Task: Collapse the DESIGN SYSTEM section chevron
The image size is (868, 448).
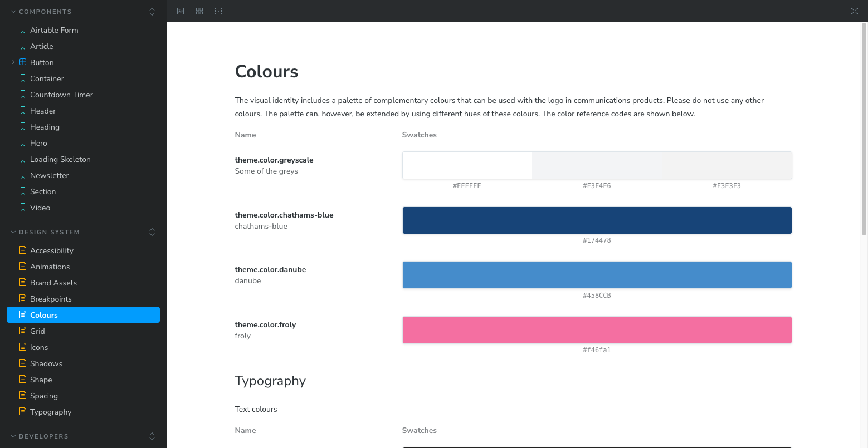Action: click(x=13, y=232)
